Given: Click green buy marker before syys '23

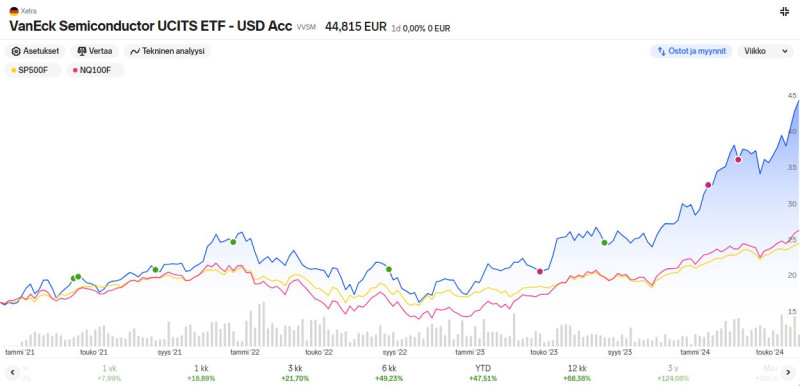Looking at the screenshot, I should (x=605, y=242).
